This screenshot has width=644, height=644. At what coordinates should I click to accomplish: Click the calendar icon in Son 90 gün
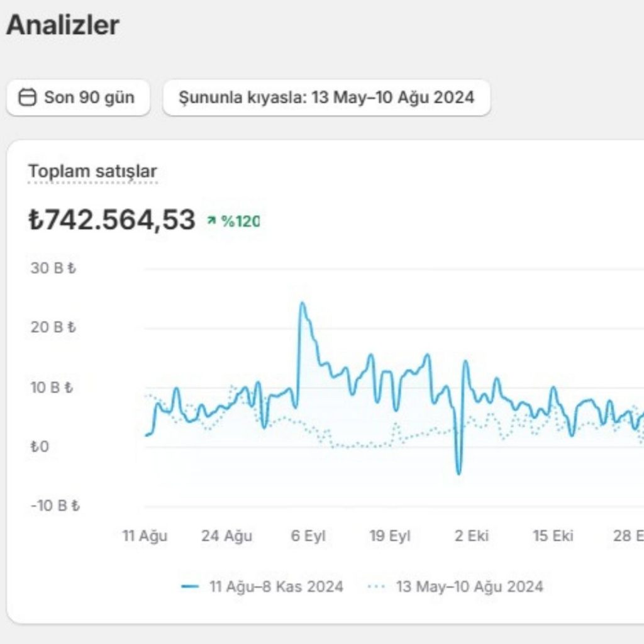click(27, 98)
